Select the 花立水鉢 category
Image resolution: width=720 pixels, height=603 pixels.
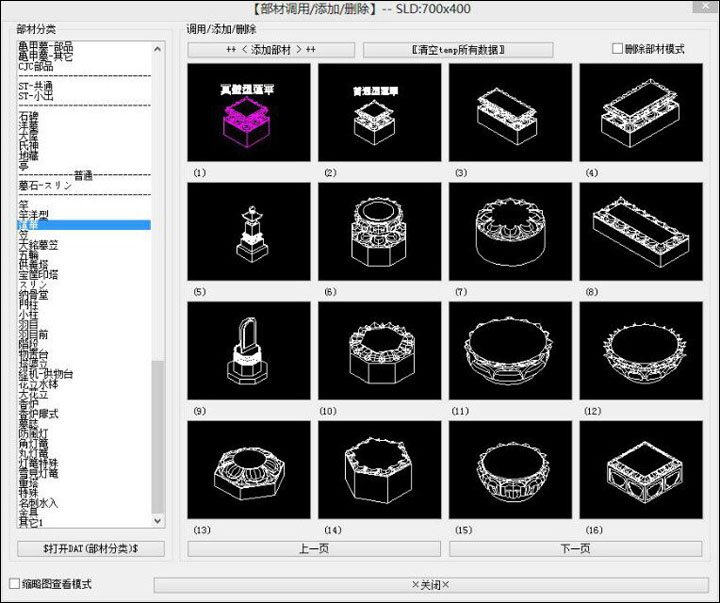38,384
